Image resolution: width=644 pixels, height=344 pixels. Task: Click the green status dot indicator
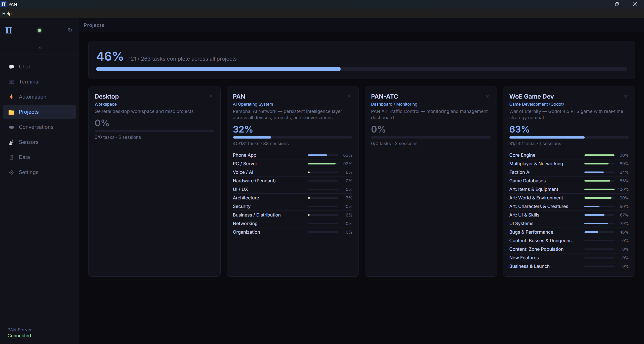click(39, 30)
